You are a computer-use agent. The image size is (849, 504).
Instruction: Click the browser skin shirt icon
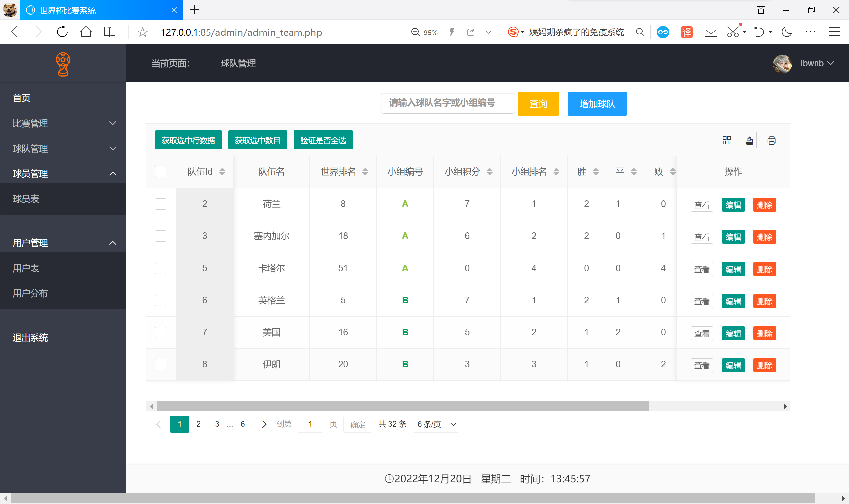(x=761, y=10)
